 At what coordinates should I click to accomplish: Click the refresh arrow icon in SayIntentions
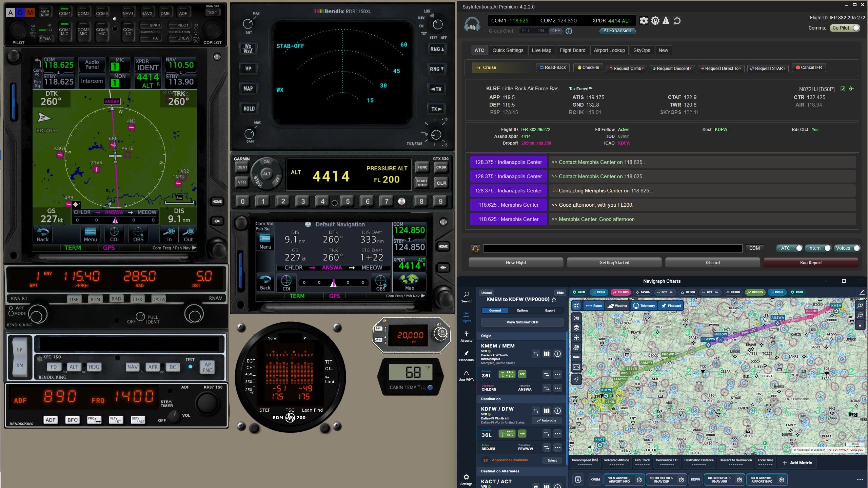(677, 21)
